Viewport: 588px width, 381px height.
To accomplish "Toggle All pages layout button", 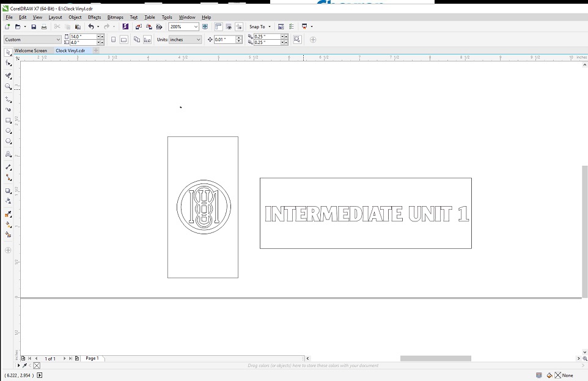I will [137, 39].
